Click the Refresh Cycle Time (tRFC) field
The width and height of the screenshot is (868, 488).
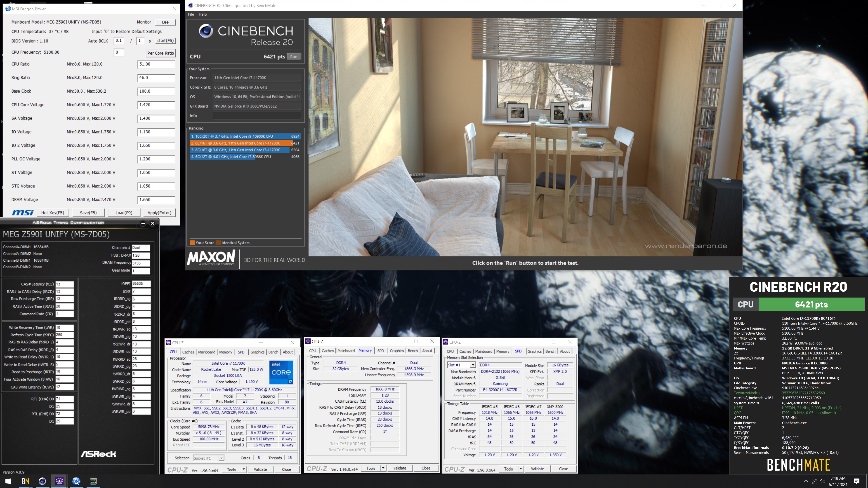pyautogui.click(x=64, y=335)
